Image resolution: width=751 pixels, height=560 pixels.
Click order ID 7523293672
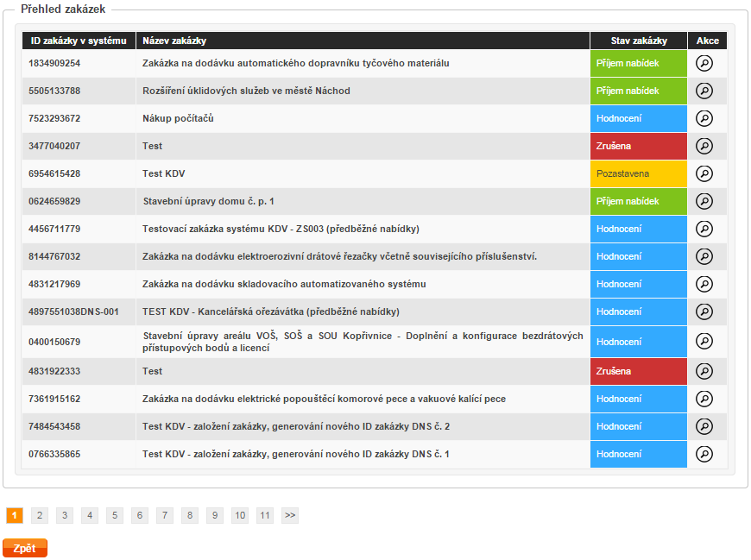[x=54, y=118]
